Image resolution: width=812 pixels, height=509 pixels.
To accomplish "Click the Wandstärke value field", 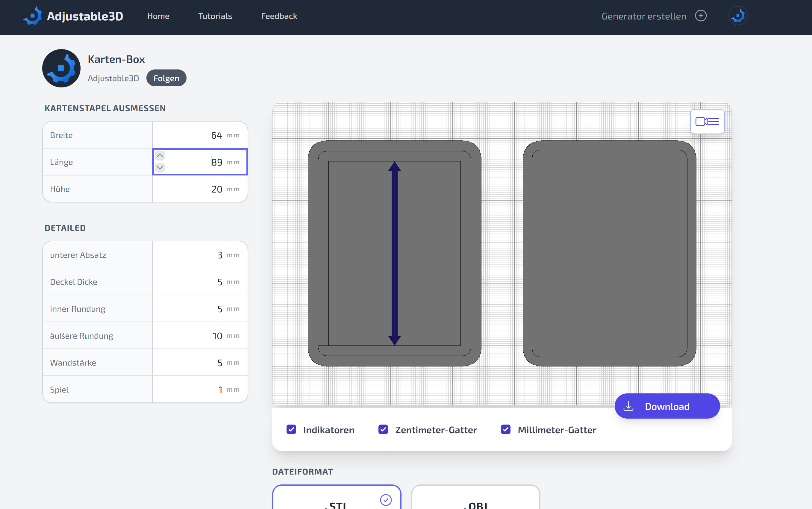I will click(x=200, y=363).
